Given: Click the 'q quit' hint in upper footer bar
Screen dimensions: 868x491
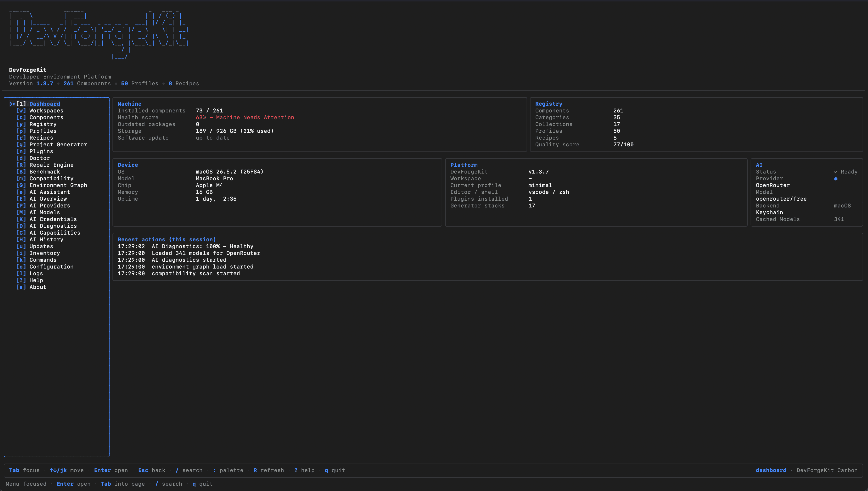Looking at the screenshot, I should [x=335, y=470].
